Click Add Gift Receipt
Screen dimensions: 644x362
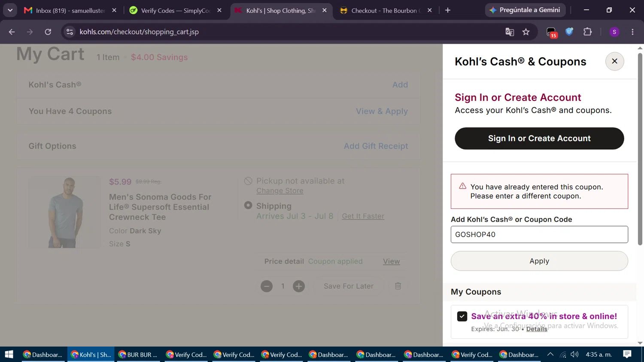click(x=376, y=146)
